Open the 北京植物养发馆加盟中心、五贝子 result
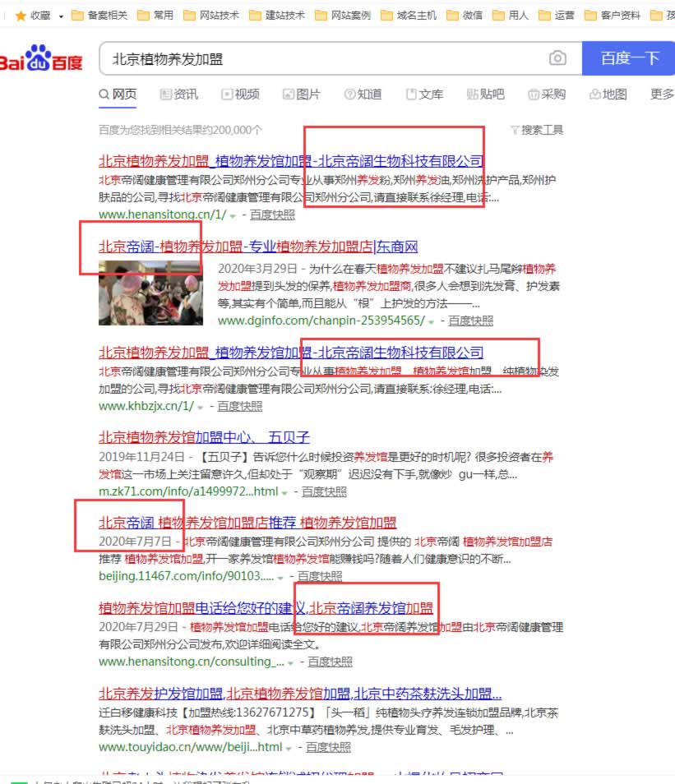 [210, 437]
